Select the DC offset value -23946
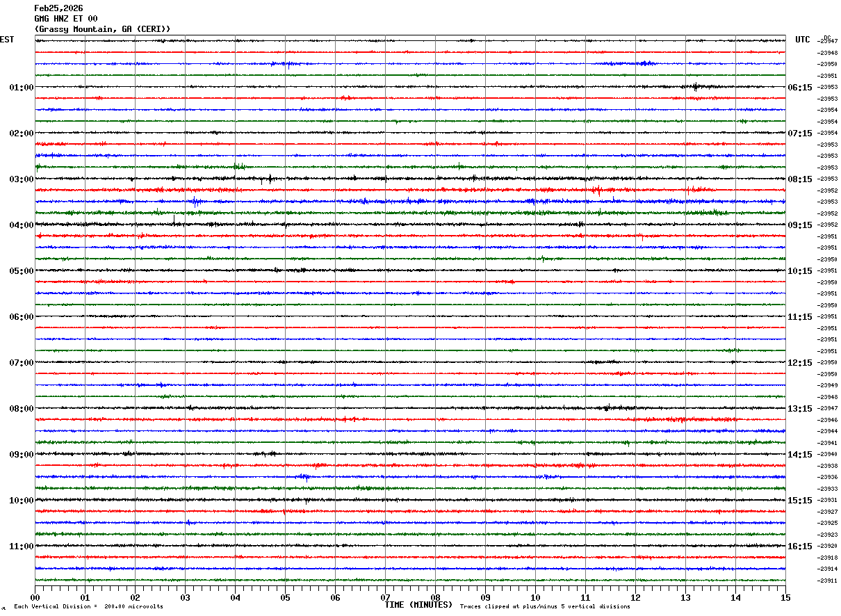The width and height of the screenshot is (841, 616). tap(828, 421)
